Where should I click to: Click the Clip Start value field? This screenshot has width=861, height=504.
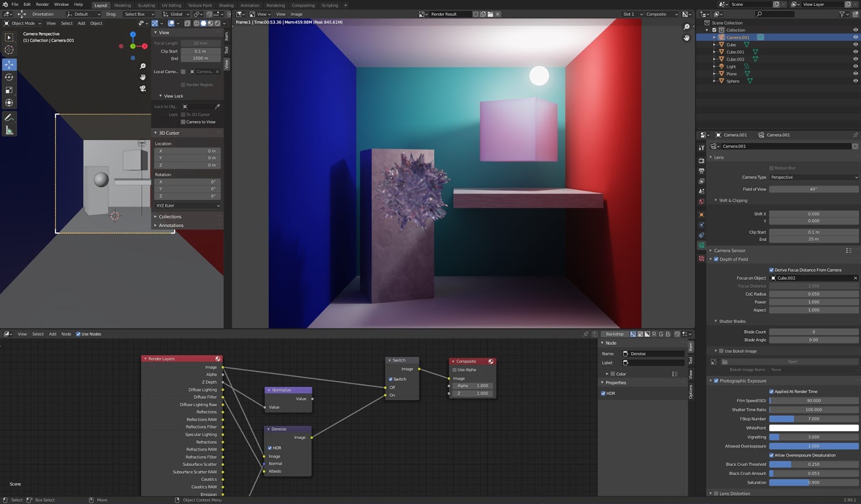(x=814, y=232)
